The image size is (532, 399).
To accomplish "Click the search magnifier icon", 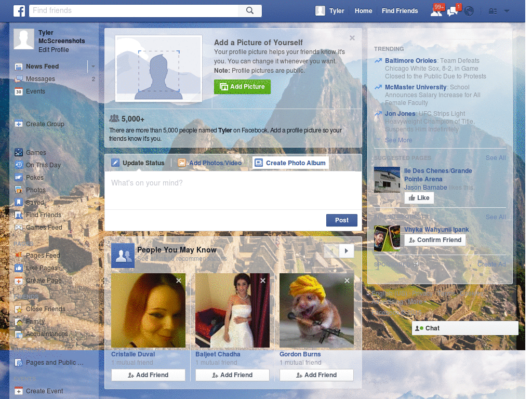I will (250, 10).
